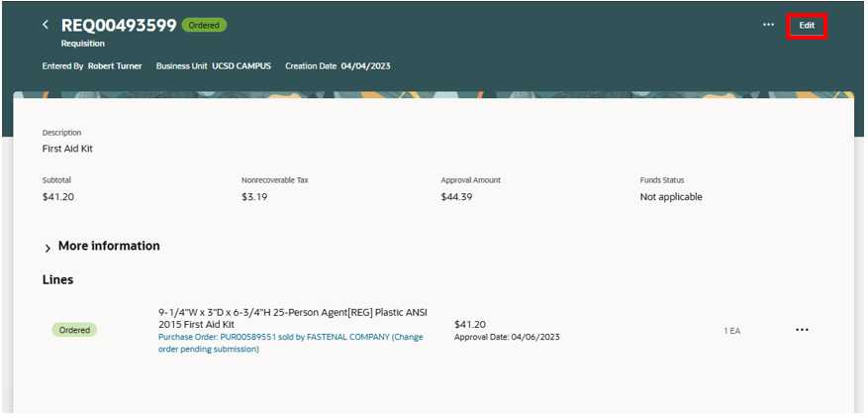The width and height of the screenshot is (868, 418).
Task: Click the 1 EA quantity on the line
Action: 731,331
